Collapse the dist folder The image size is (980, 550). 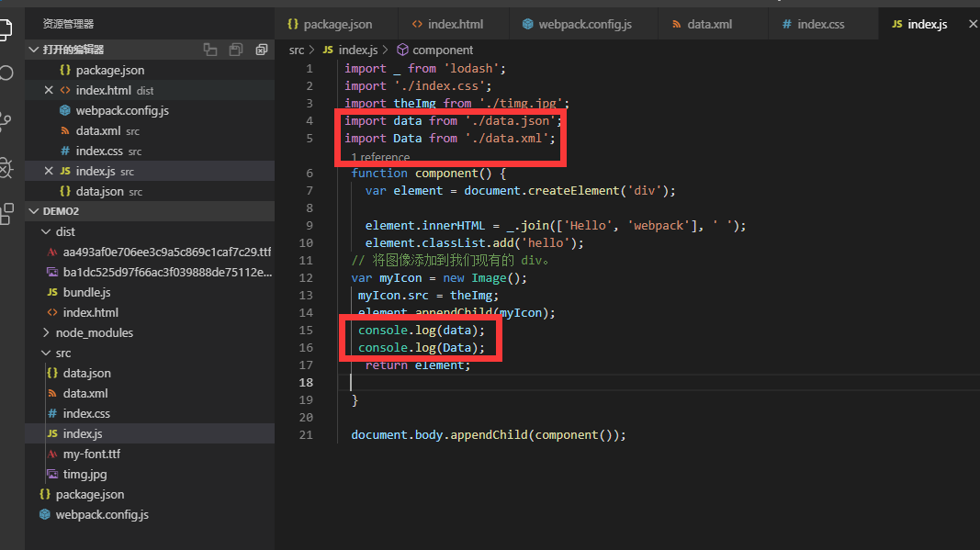tap(46, 231)
